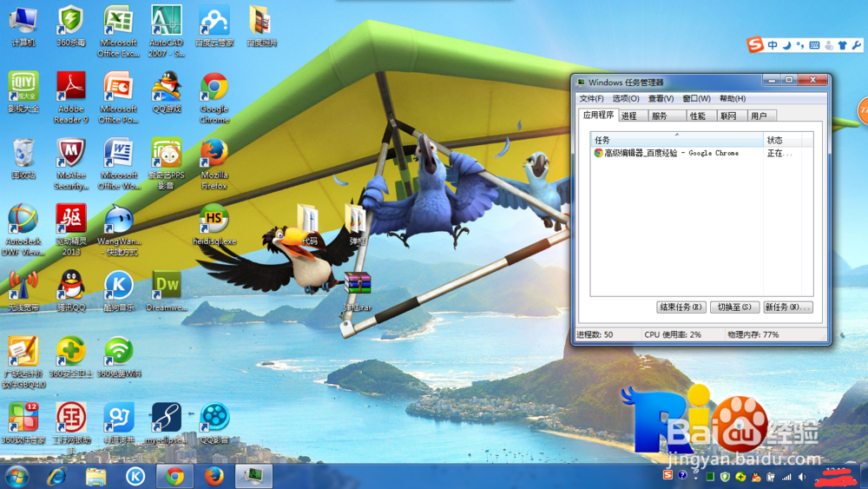Open 酷狗音乐 desktop icon
This screenshot has width=868, height=489.
click(118, 291)
